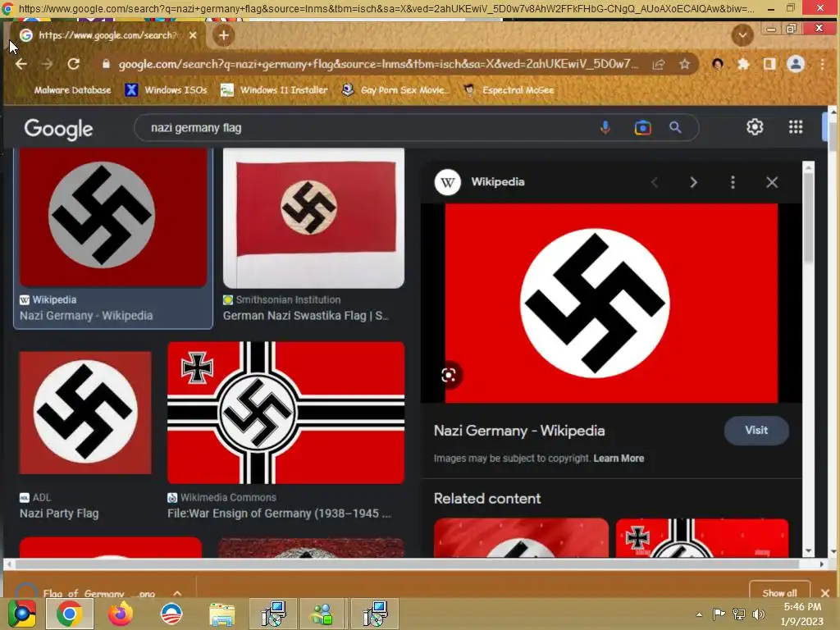Open the Chrome profile avatar
The image size is (840, 630).
[x=796, y=64]
